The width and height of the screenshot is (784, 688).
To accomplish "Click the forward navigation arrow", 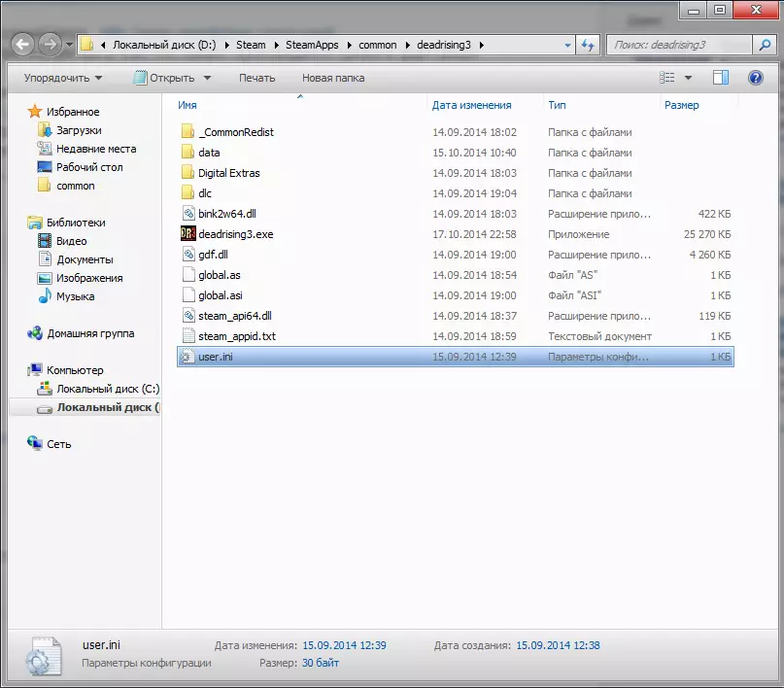I will [x=50, y=45].
